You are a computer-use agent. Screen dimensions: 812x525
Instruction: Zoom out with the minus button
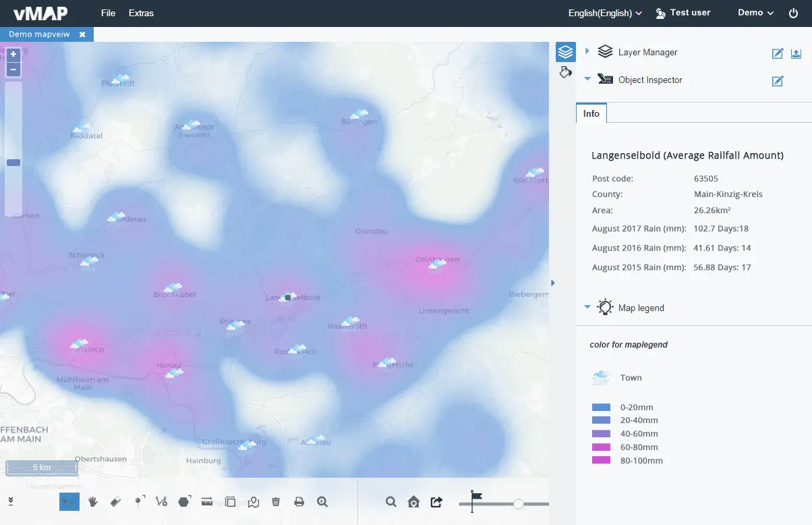pos(13,69)
